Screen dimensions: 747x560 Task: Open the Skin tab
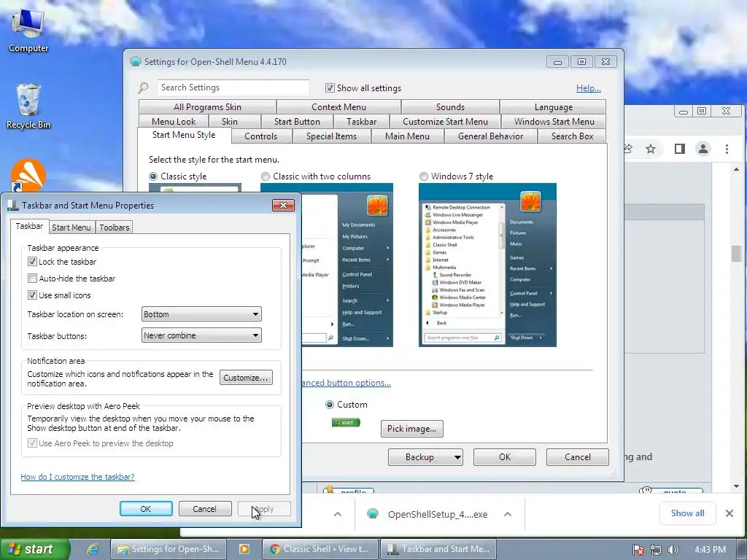[x=230, y=122]
